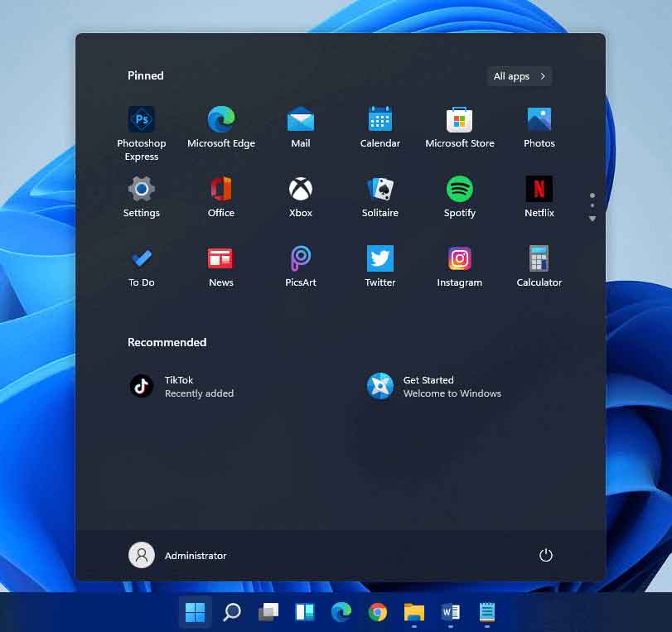Screen dimensions: 672x632
Task: Go to next pinned page arrow
Action: click(592, 219)
